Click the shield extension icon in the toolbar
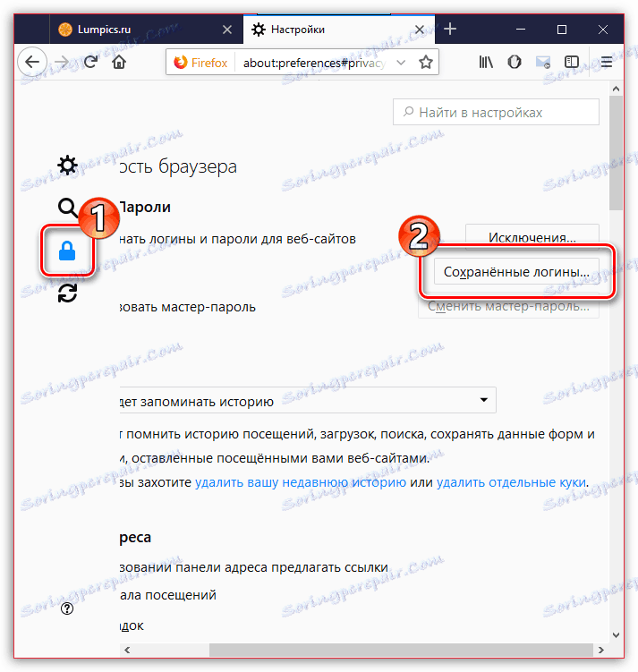 [x=515, y=63]
